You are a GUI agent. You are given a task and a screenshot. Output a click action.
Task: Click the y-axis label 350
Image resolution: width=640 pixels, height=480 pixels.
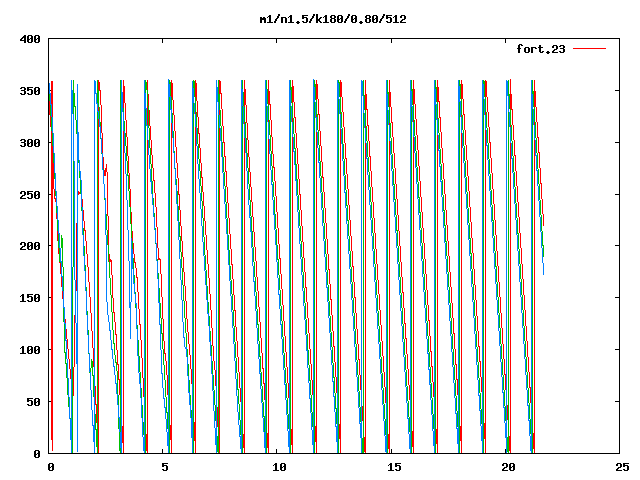pos(30,91)
